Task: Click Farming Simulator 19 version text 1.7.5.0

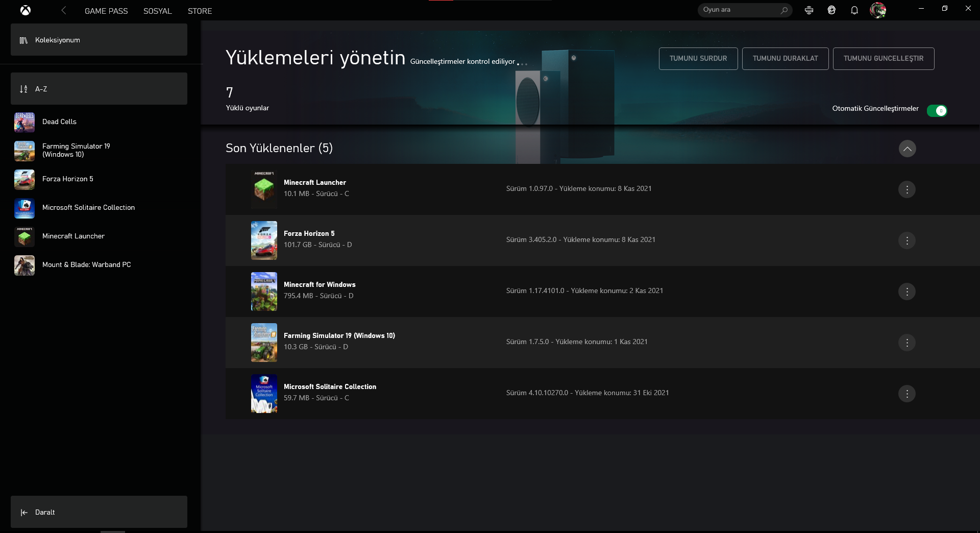Action: [577, 342]
